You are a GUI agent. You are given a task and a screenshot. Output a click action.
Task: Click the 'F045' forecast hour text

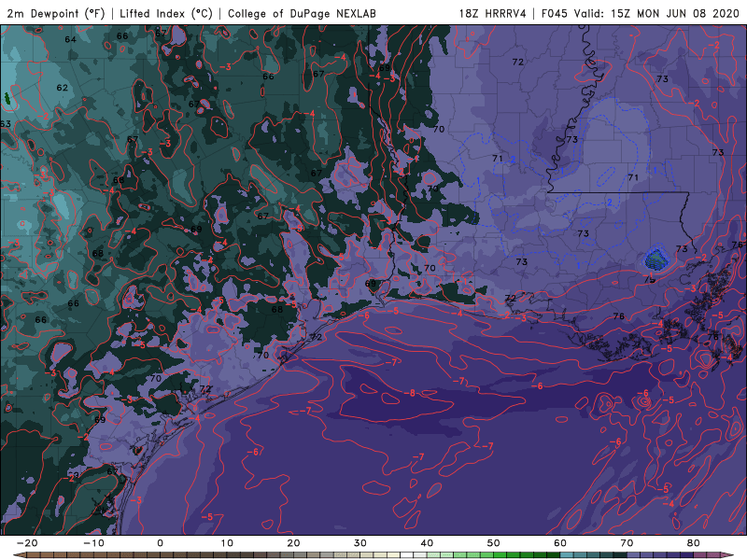click(x=555, y=13)
